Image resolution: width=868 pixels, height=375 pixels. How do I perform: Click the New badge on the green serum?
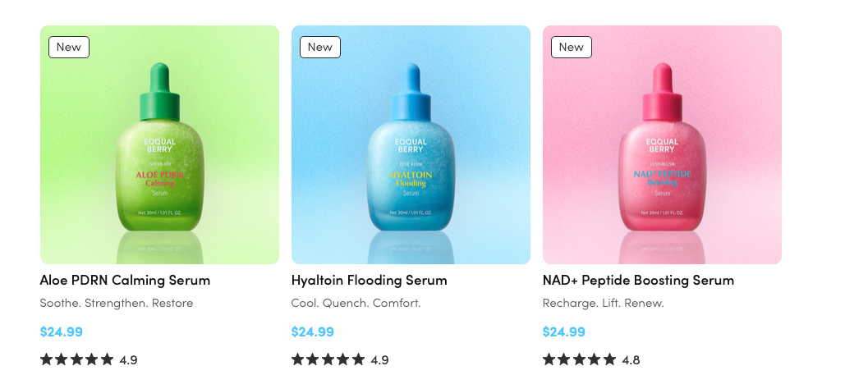pyautogui.click(x=69, y=47)
